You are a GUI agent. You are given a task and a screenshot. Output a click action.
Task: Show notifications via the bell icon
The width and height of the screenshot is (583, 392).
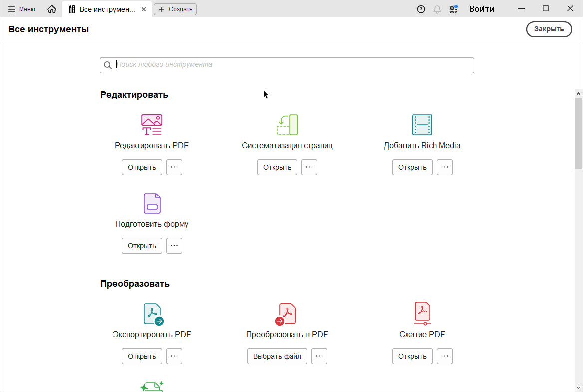tap(437, 9)
